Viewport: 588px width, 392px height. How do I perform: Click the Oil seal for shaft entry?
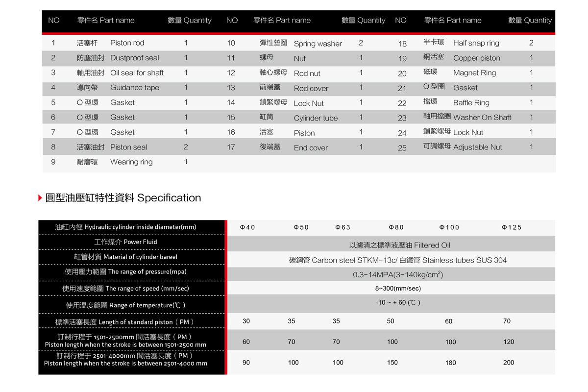[x=137, y=73]
